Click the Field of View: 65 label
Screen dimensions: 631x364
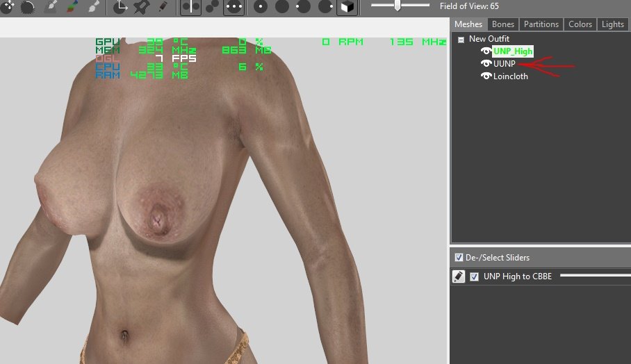pos(469,6)
